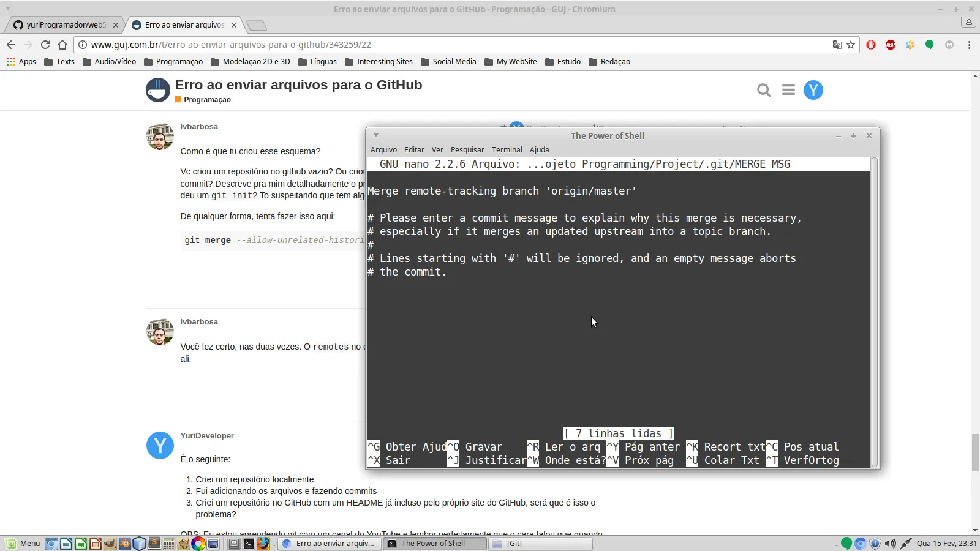Open the Terminal menu in the terminal window
The image size is (980, 551).
pos(507,150)
